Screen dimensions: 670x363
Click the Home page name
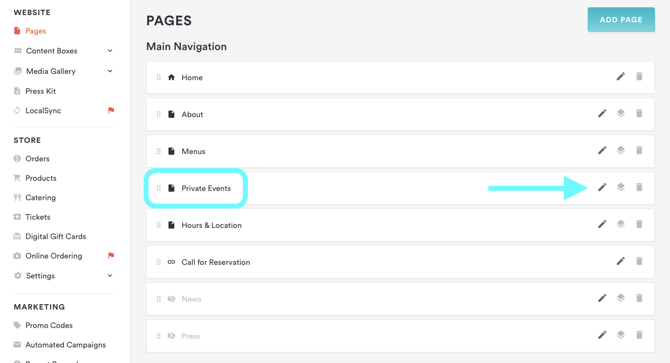(x=192, y=77)
